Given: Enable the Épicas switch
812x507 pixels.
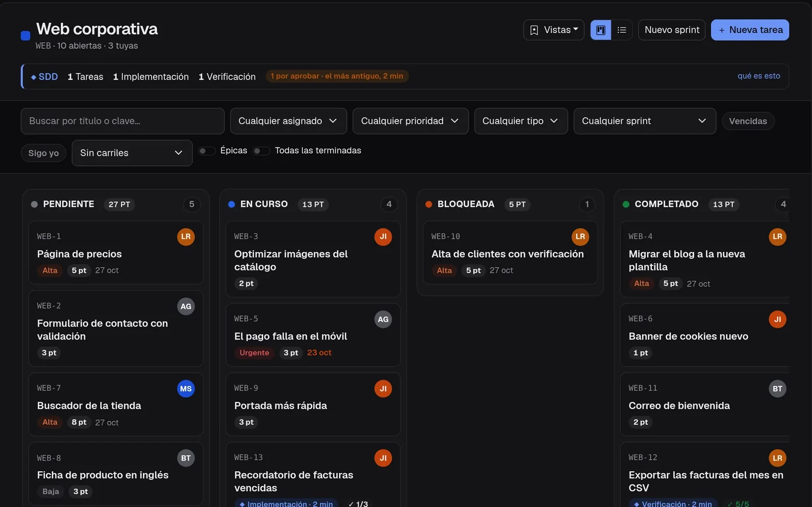Looking at the screenshot, I should tap(207, 151).
